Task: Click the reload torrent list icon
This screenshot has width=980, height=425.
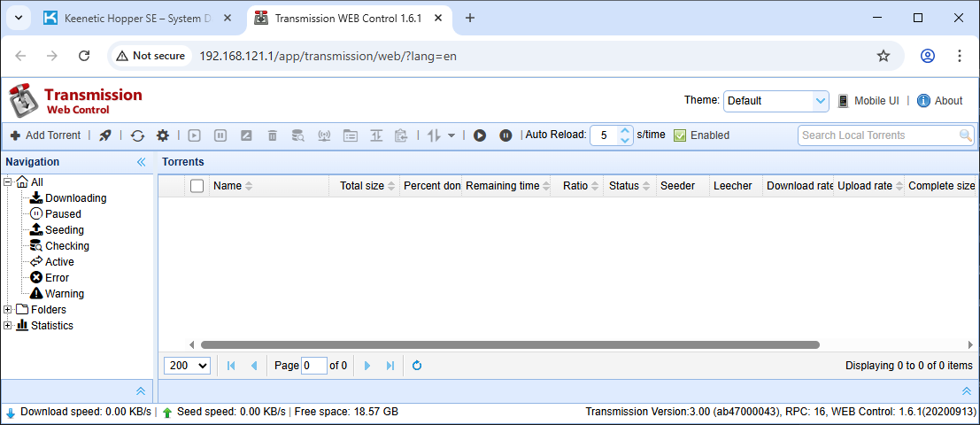Action: click(x=137, y=135)
